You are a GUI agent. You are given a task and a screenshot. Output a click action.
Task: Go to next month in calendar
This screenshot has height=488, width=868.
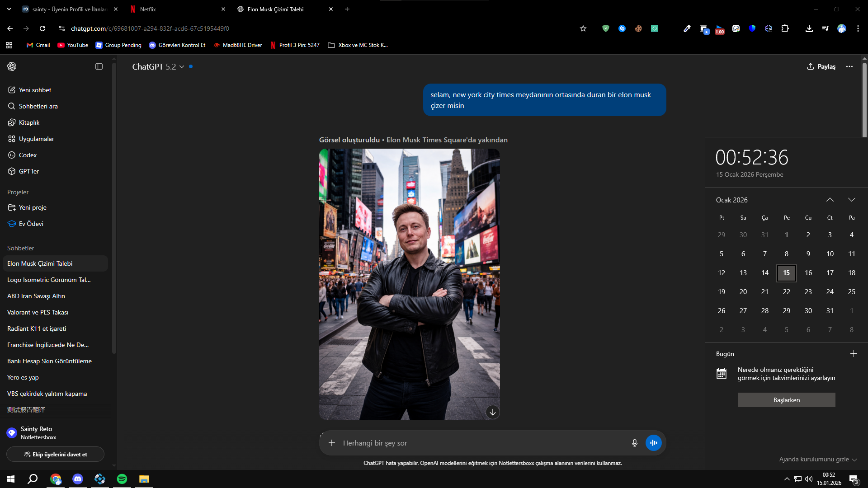[x=852, y=200]
